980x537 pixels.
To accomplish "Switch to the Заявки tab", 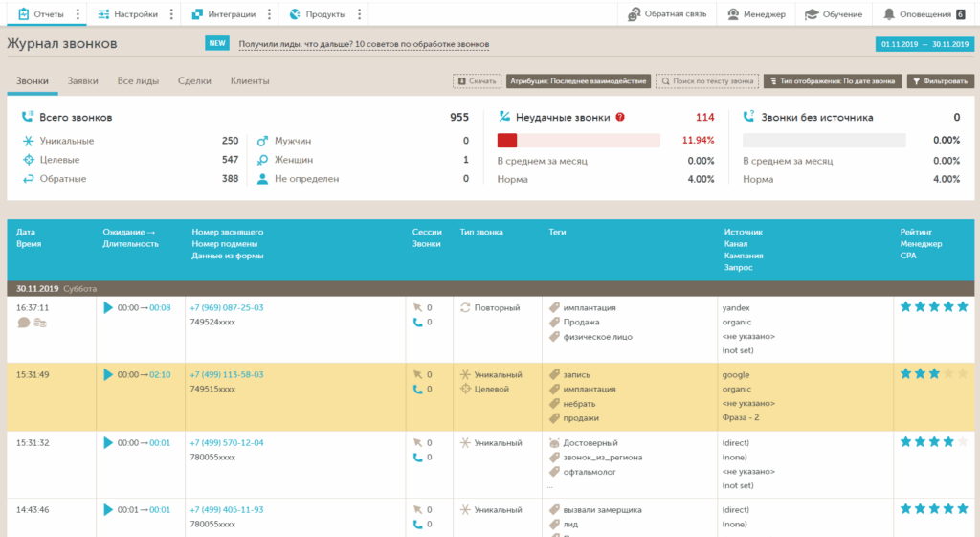I will tap(82, 80).
